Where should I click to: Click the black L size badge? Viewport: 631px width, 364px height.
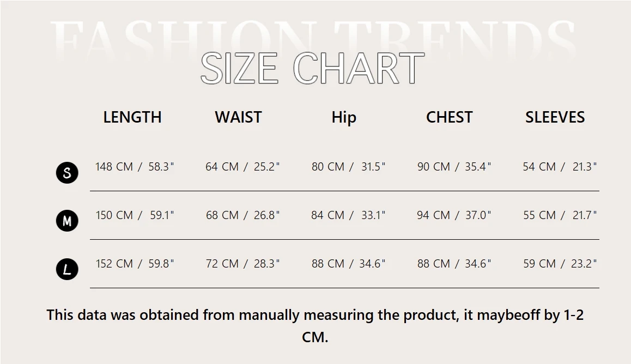67,269
